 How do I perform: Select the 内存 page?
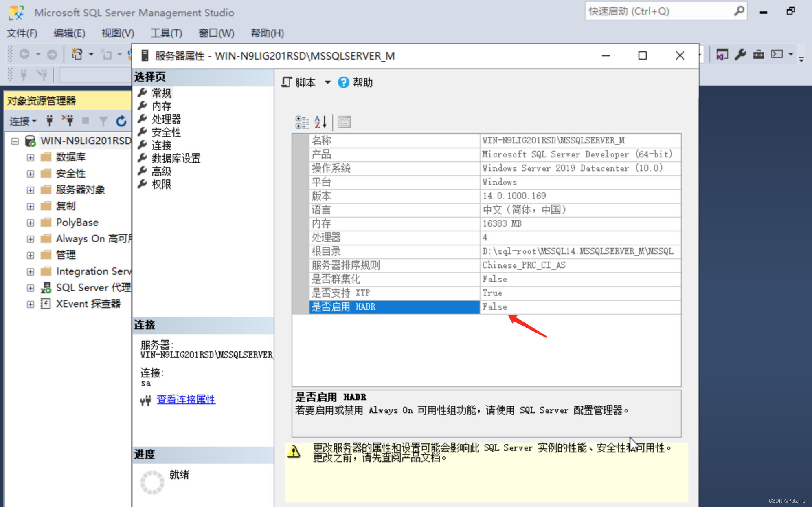(161, 106)
